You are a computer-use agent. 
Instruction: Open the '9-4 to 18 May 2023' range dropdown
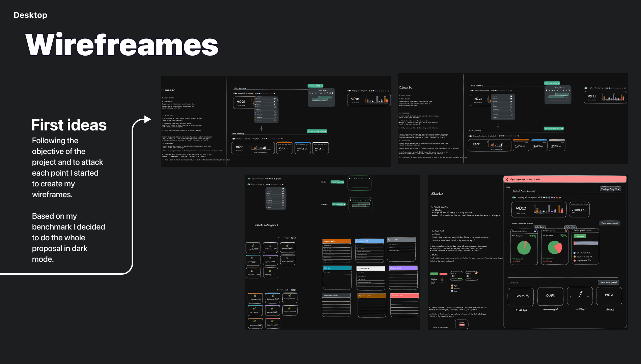317,131
